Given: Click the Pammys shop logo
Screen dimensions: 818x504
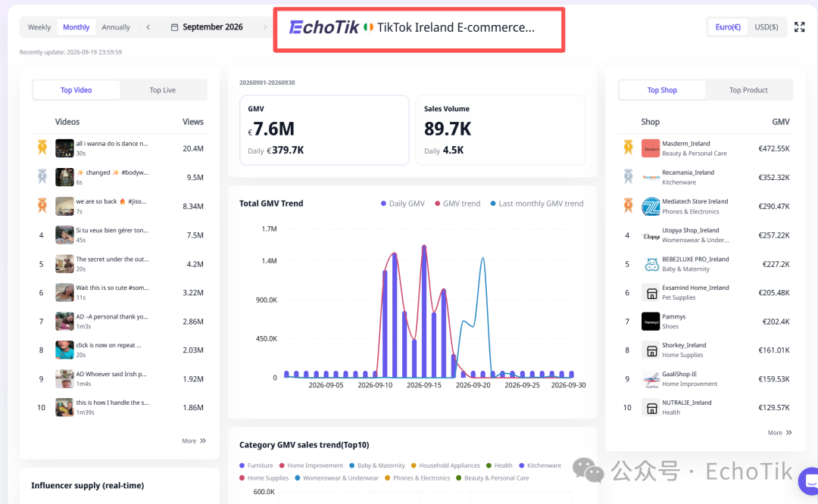Looking at the screenshot, I should pyautogui.click(x=651, y=322).
